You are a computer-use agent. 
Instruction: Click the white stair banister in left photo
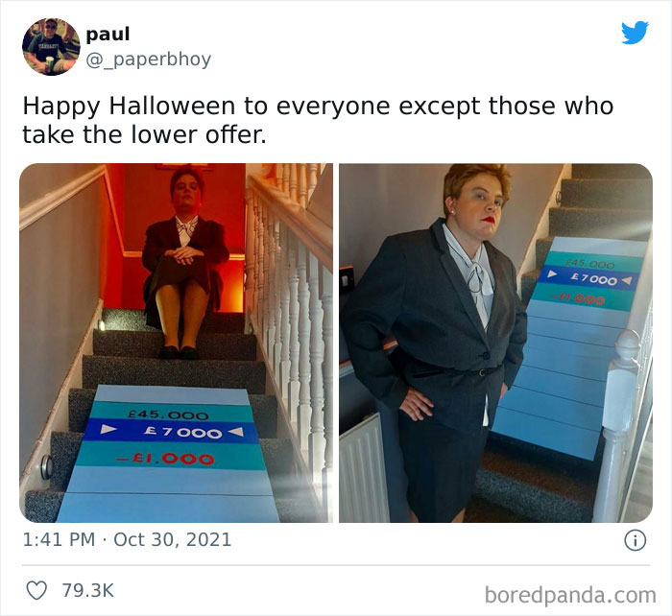pos(292,308)
